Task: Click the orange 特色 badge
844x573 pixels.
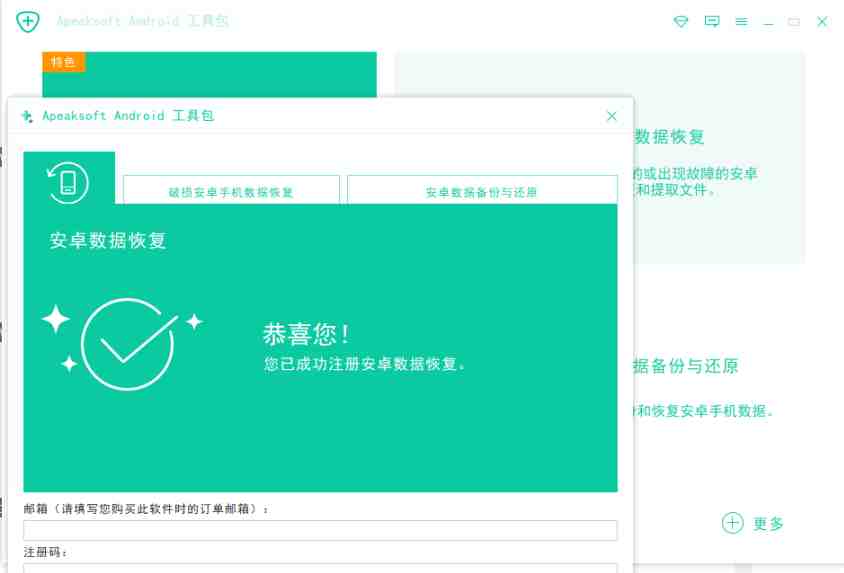Action: 64,62
